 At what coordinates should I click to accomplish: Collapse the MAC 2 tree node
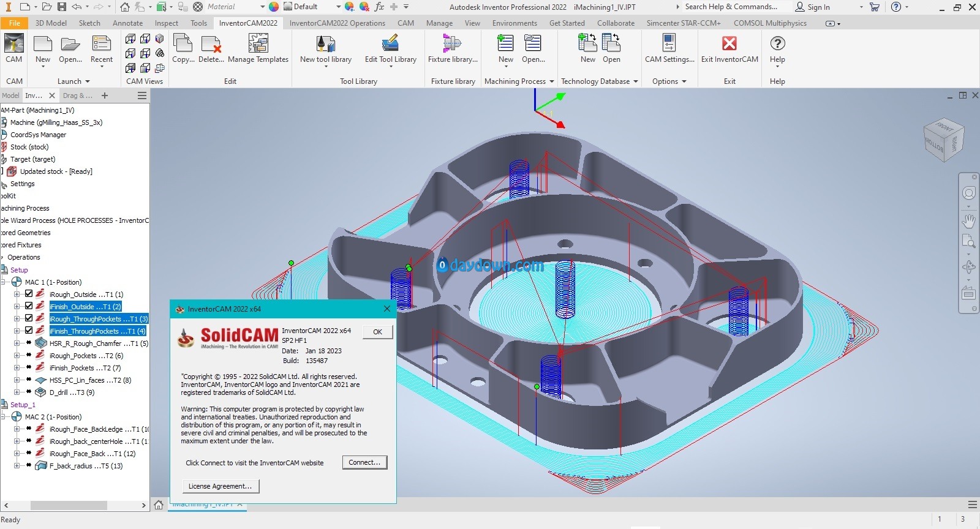[x=4, y=417]
